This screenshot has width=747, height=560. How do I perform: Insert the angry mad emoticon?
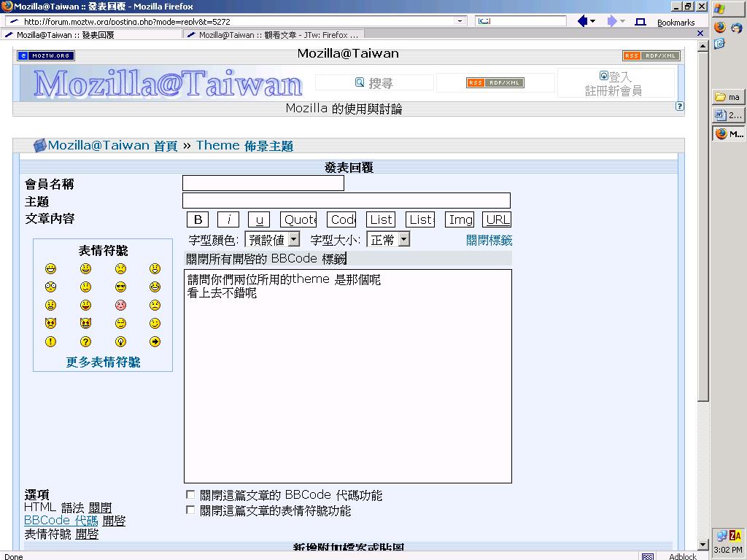click(x=50, y=306)
